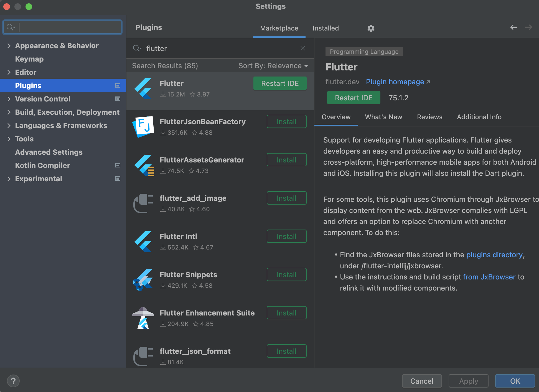Click the FlutterJsonBeanFactory plugin icon
The width and height of the screenshot is (539, 392).
[x=143, y=127]
